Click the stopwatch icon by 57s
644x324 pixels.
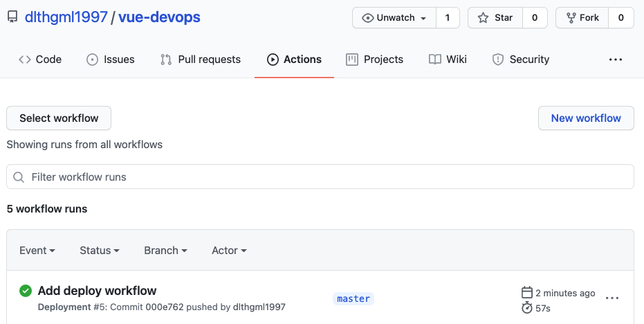coord(527,307)
